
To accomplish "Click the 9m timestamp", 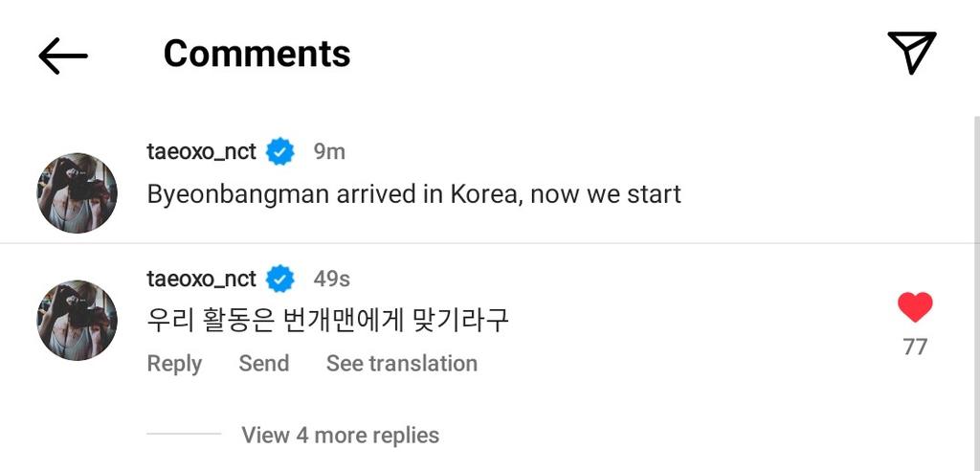I will pyautogui.click(x=329, y=151).
